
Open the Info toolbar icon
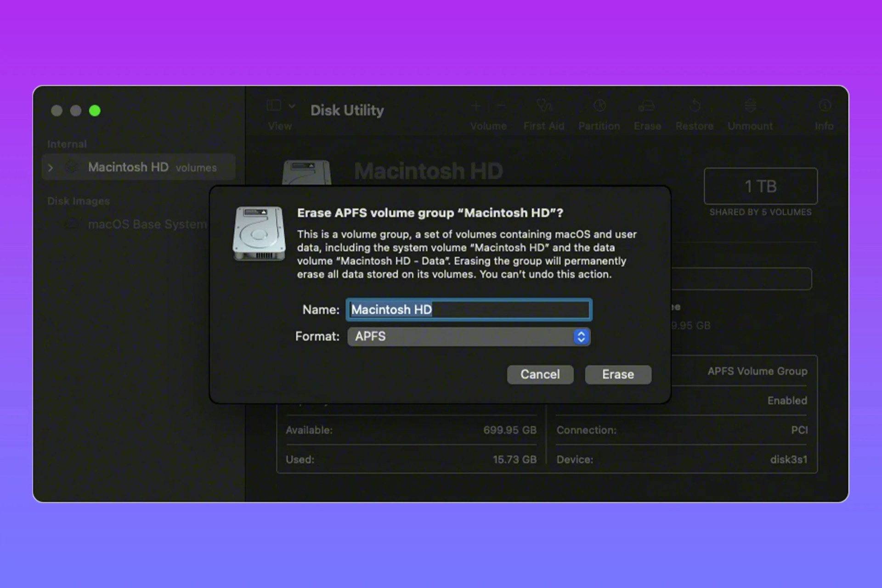pyautogui.click(x=825, y=106)
